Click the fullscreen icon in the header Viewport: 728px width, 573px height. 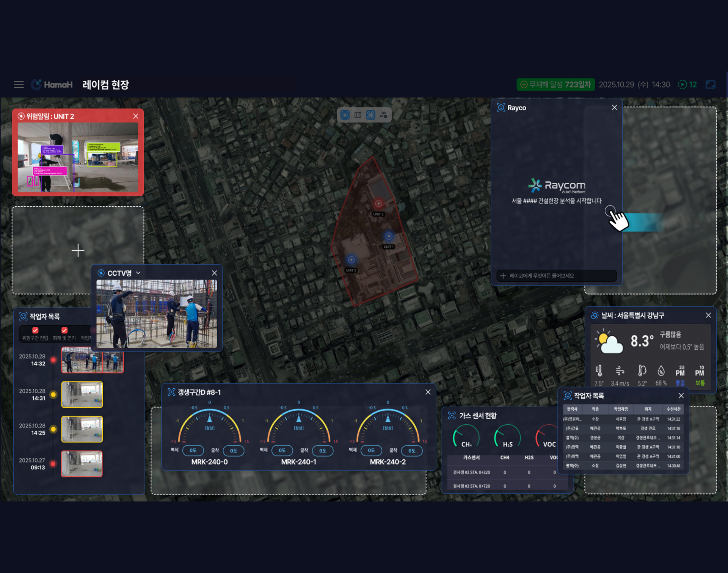pyautogui.click(x=710, y=85)
